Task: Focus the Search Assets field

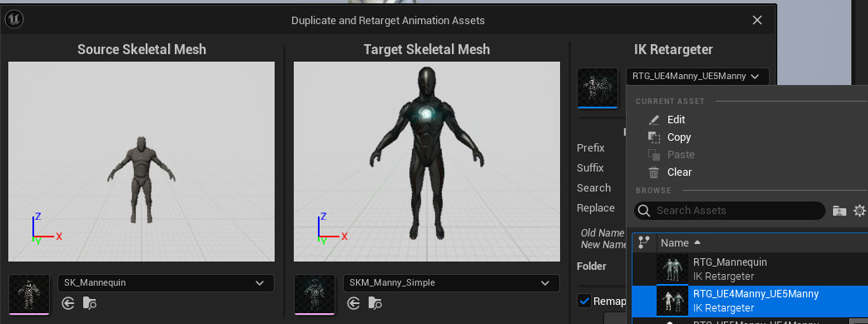Action: click(x=730, y=211)
